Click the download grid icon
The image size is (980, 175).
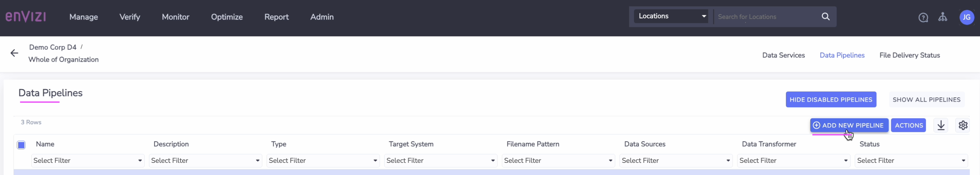pos(941,125)
